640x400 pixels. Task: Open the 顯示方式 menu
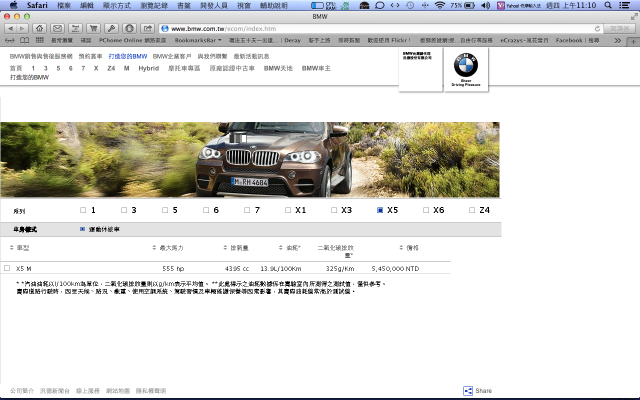click(x=117, y=5)
